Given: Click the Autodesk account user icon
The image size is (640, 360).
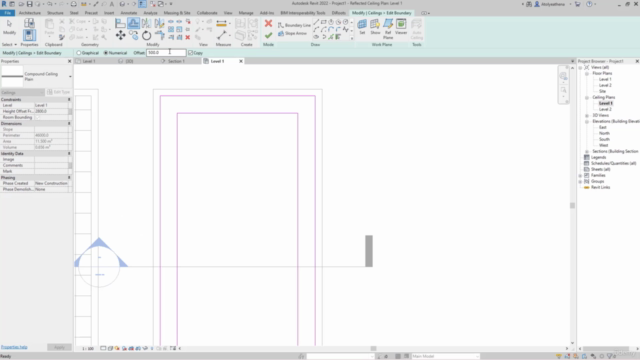Looking at the screenshot, I should [x=537, y=4].
